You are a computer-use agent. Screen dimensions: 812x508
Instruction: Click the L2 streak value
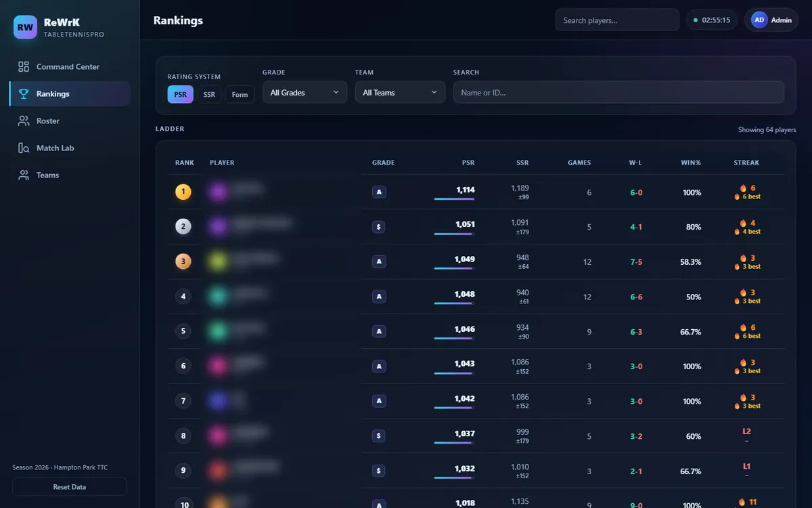746,431
